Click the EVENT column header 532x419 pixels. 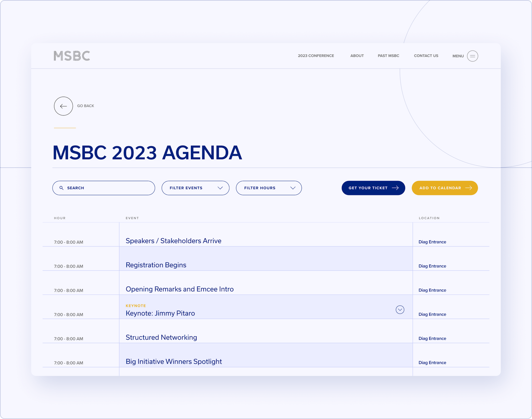tap(132, 218)
